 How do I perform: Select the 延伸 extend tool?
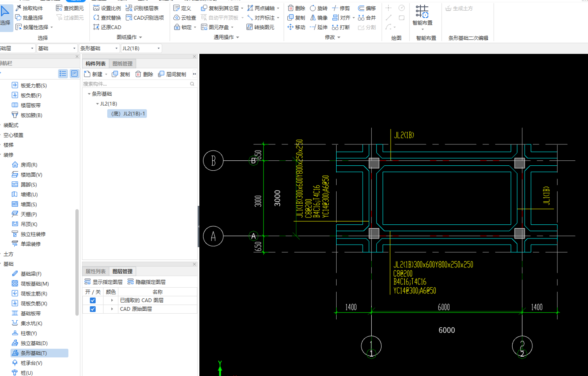(319, 27)
